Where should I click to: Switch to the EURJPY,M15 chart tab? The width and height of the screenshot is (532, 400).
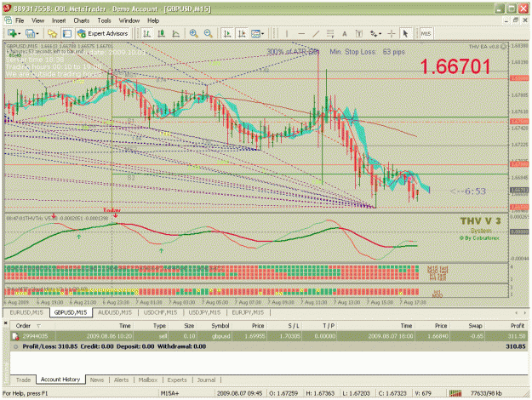click(248, 312)
